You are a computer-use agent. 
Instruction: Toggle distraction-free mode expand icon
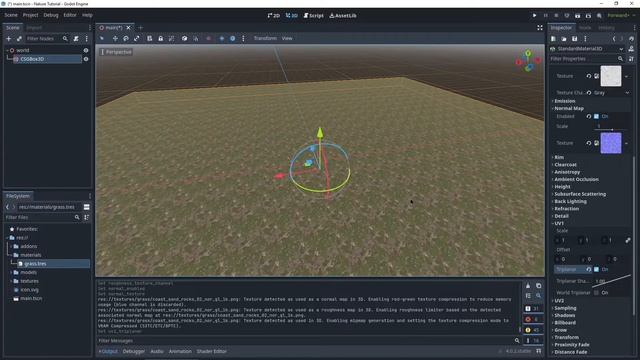click(x=540, y=28)
